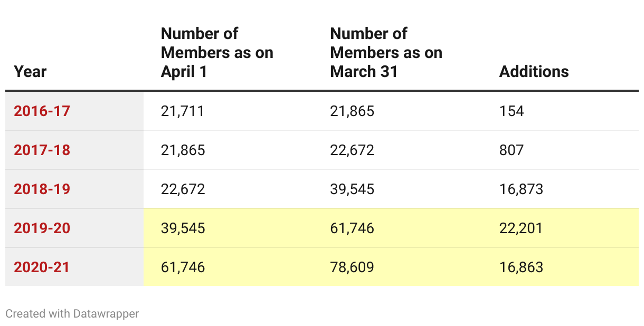
Task: Click the Year column header
Action: 30,72
